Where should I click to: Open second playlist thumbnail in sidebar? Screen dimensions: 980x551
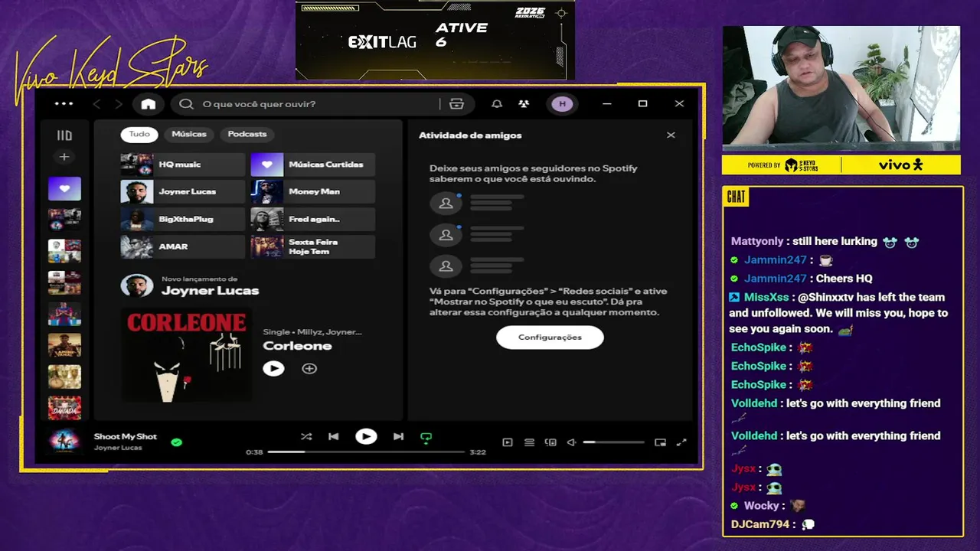coord(64,220)
